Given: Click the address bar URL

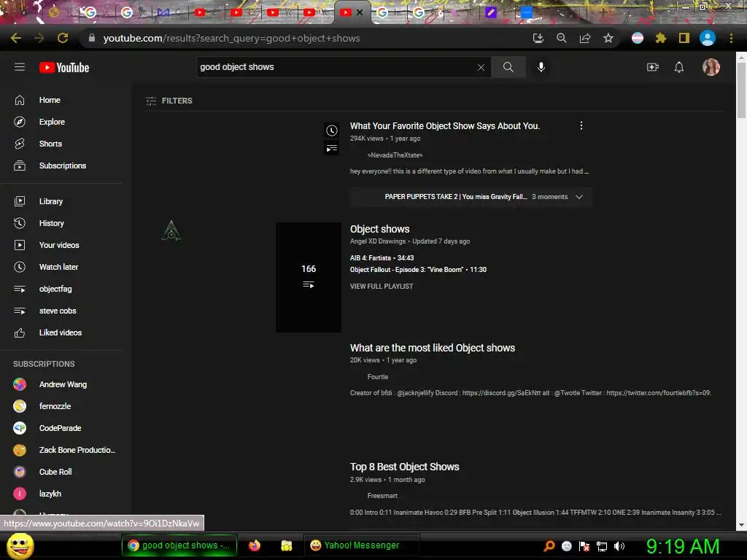Looking at the screenshot, I should click(x=231, y=38).
